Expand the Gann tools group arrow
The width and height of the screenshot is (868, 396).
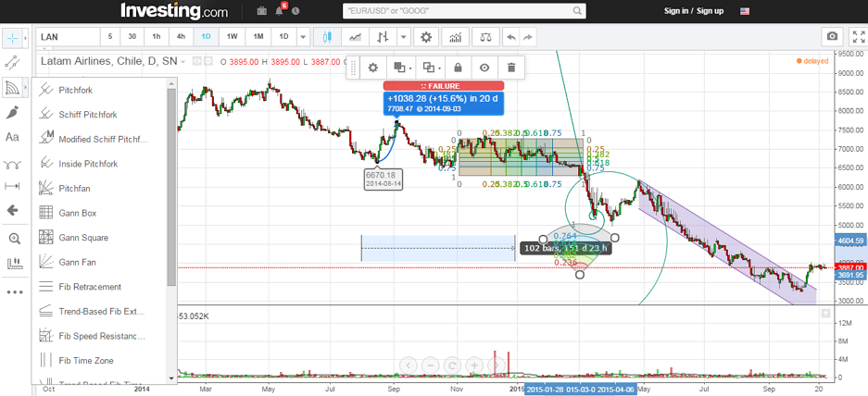[x=25, y=87]
